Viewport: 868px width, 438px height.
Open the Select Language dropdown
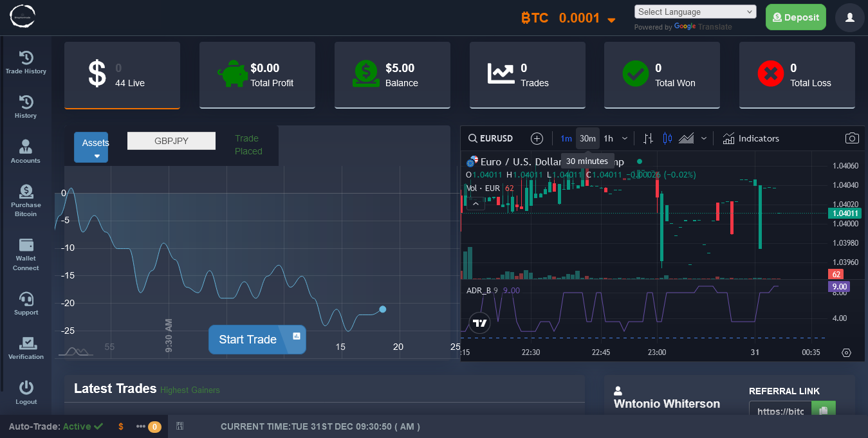[695, 12]
